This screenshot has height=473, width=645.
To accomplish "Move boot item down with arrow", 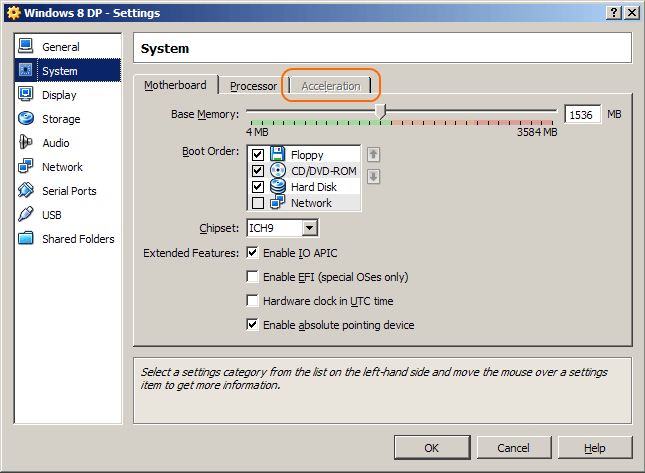I will pyautogui.click(x=374, y=177).
